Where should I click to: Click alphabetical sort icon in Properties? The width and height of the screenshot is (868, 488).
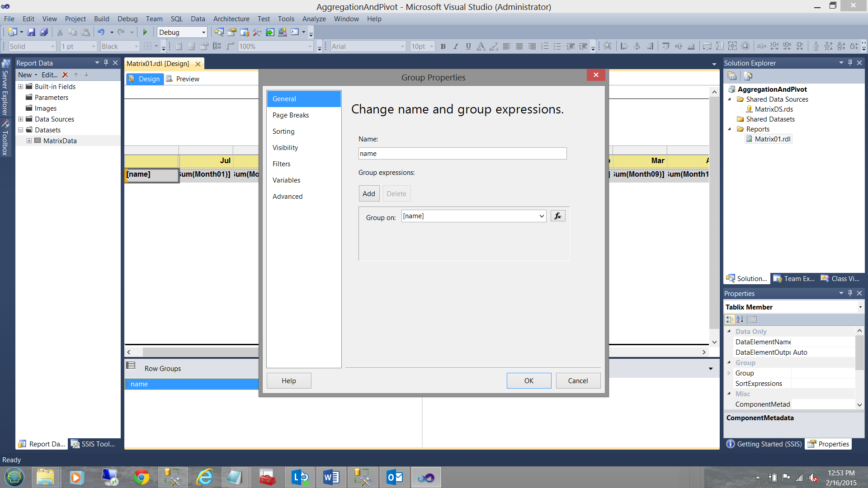pos(740,319)
